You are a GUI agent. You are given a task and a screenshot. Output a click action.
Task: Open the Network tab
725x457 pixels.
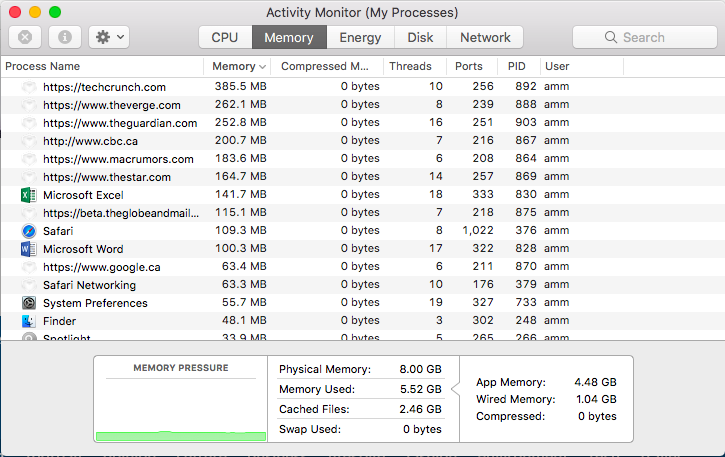[485, 37]
